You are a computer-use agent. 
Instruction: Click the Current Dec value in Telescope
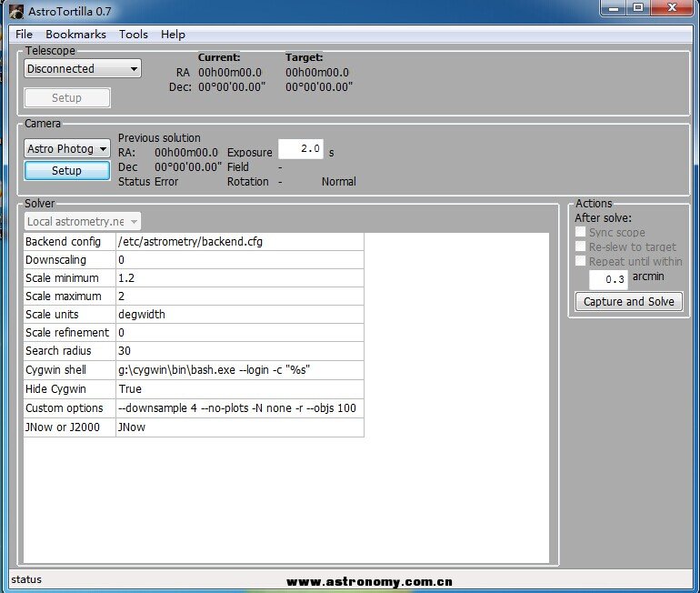coord(232,86)
